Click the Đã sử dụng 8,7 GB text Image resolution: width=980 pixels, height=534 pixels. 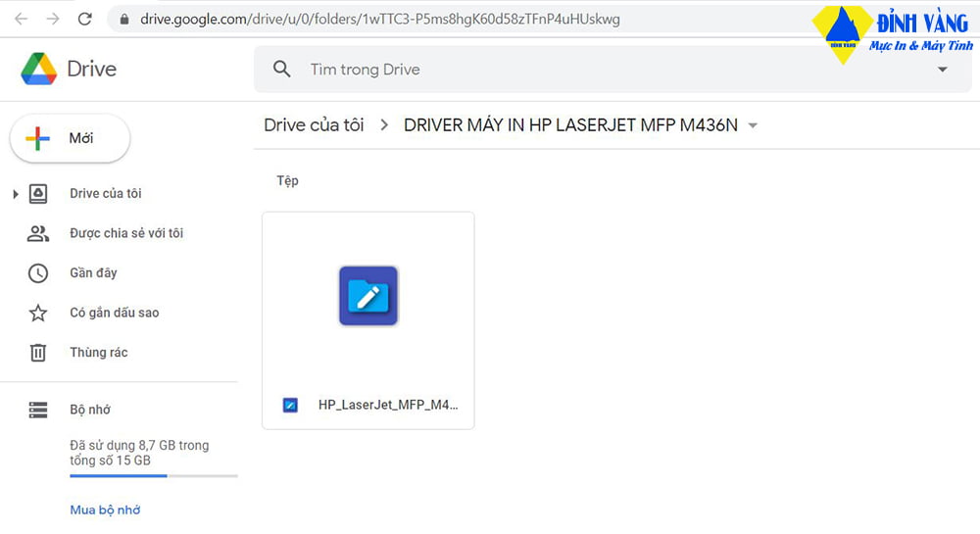click(x=139, y=453)
